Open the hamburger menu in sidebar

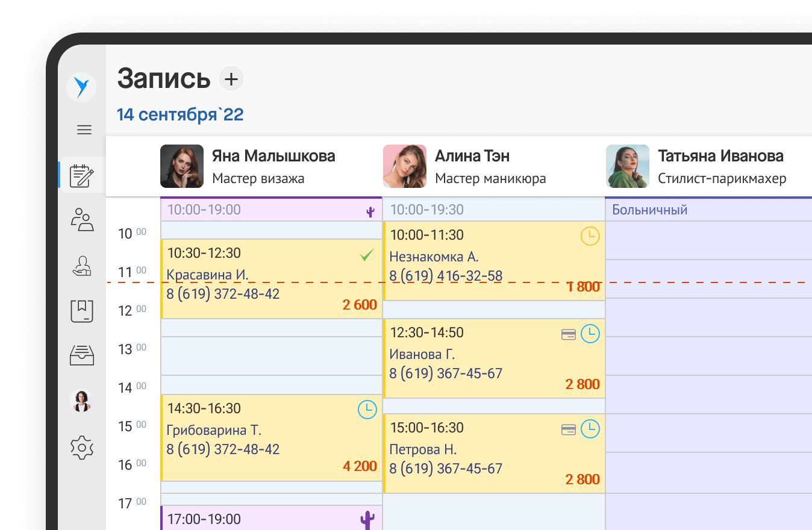[x=84, y=129]
